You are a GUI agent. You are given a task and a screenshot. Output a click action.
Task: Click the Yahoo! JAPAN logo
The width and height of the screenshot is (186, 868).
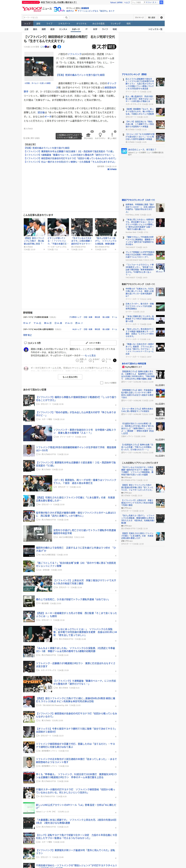(32, 9)
